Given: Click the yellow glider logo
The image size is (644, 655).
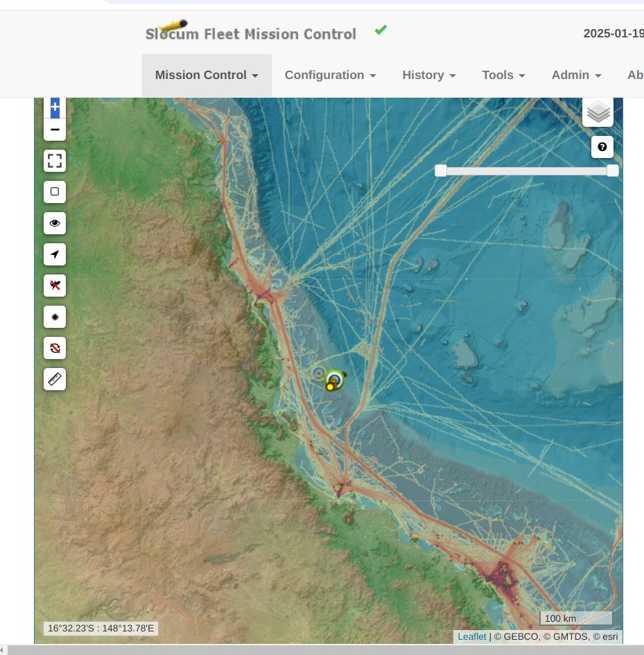Looking at the screenshot, I should pos(174,25).
